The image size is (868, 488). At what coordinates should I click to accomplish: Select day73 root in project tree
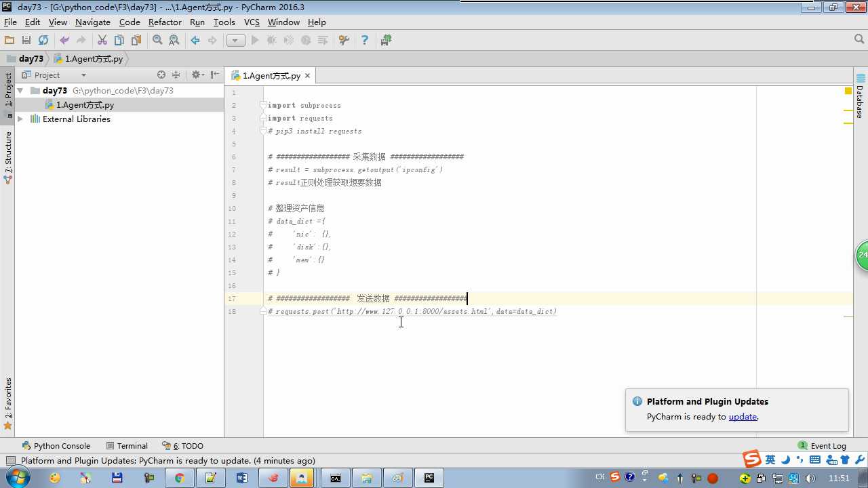(55, 90)
